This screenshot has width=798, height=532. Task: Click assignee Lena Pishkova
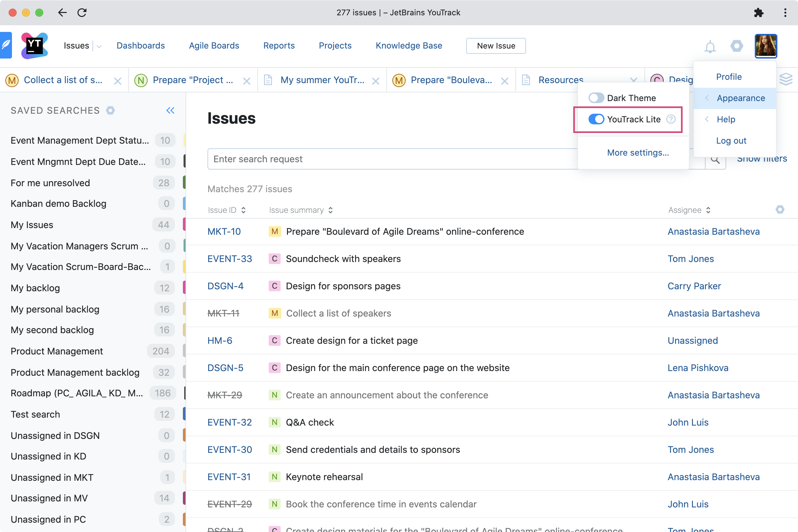[698, 368]
